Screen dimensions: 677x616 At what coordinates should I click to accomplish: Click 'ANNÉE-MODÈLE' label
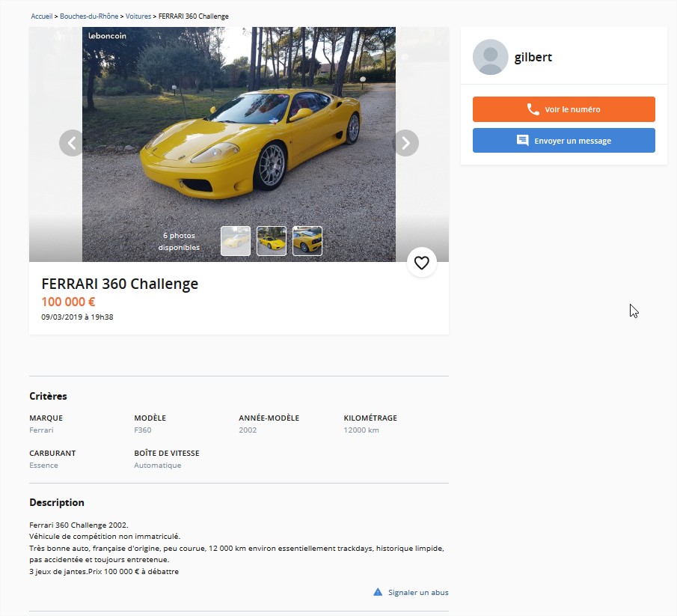[269, 418]
